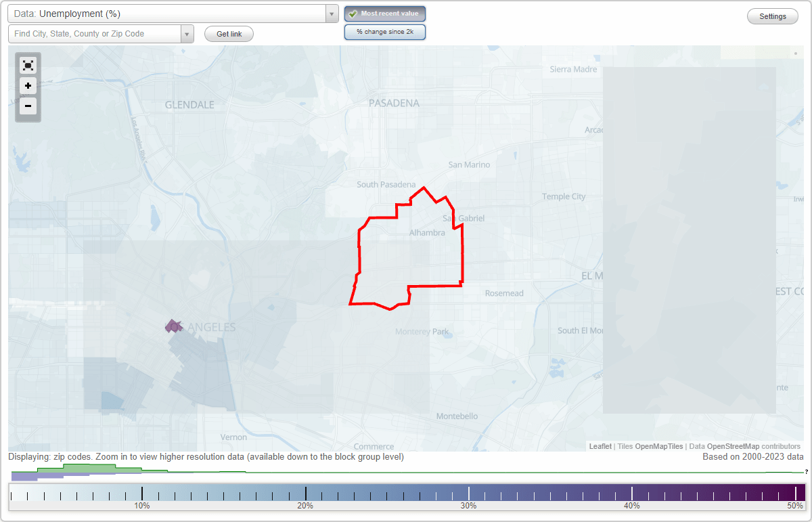Select the % change since 2k tab
The image size is (812, 522).
(x=385, y=31)
